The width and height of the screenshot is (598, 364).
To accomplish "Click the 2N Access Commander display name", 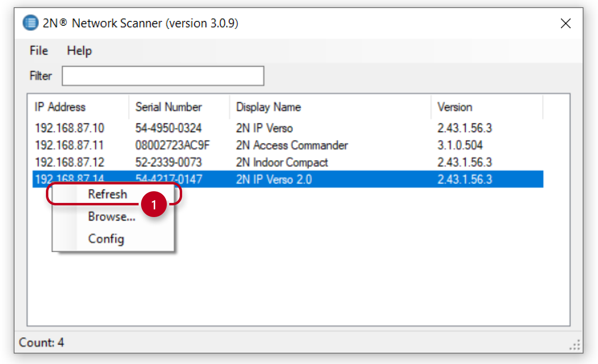I will click(x=292, y=145).
